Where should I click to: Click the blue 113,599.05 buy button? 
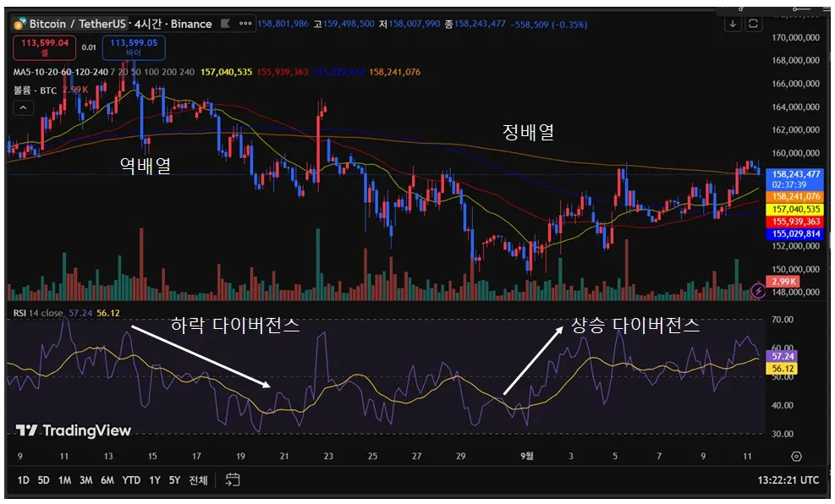tap(134, 47)
